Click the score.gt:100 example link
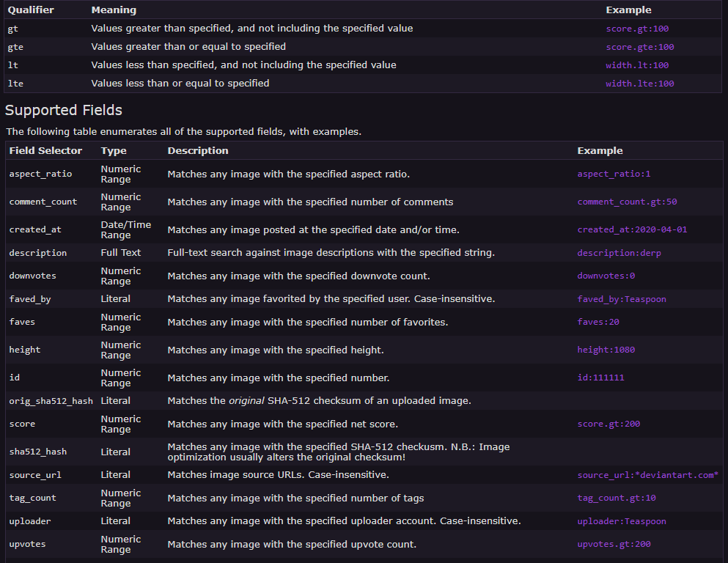This screenshot has width=728, height=563. click(x=637, y=29)
